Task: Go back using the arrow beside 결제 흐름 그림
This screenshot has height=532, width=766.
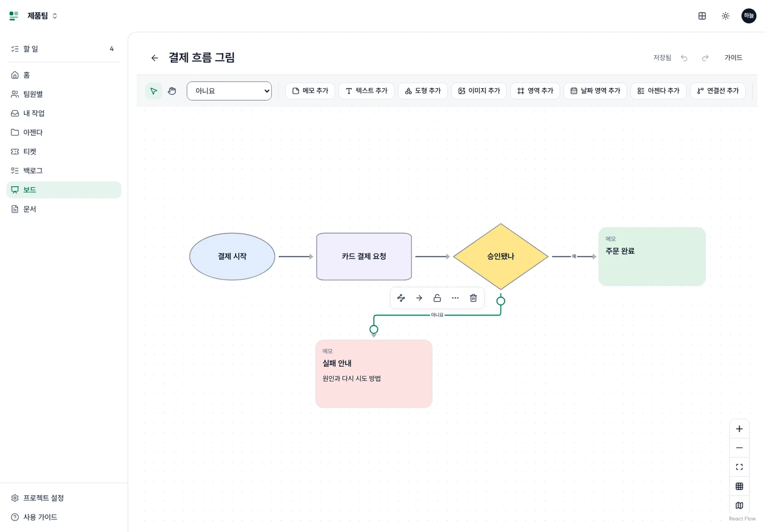Action: (155, 58)
